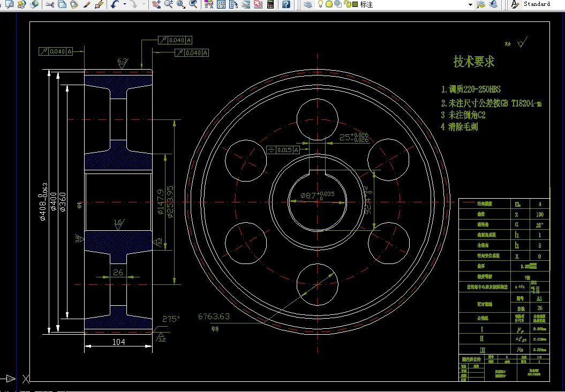Image resolution: width=565 pixels, height=392 pixels.
Task: Select the ø87 bore diameter dimension
Action: [x=318, y=195]
